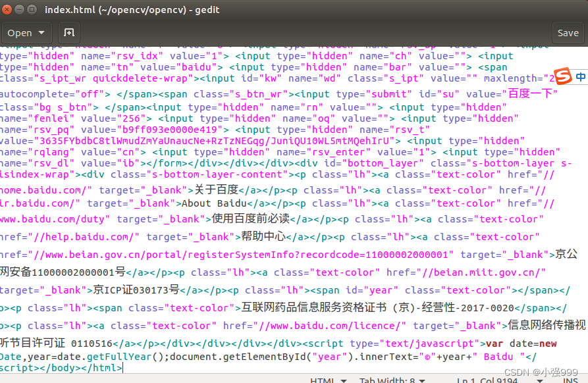Toggle the INS insert mode indicator

(x=570, y=380)
